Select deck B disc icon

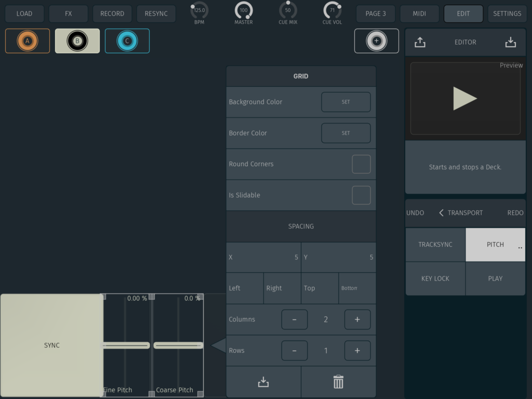click(x=77, y=41)
